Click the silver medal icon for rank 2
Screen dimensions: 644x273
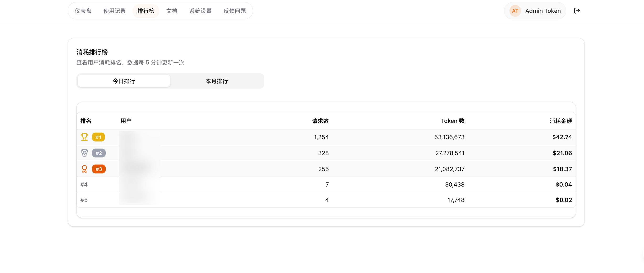84,153
